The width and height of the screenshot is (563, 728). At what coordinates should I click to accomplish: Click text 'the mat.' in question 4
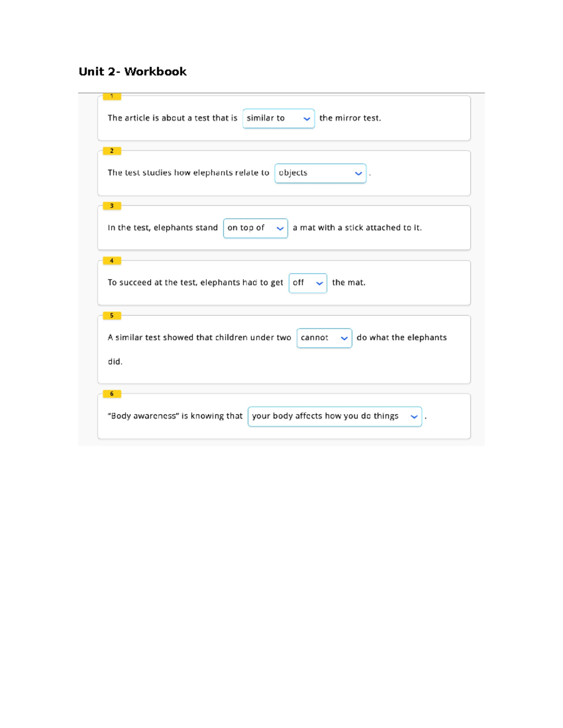tap(349, 283)
